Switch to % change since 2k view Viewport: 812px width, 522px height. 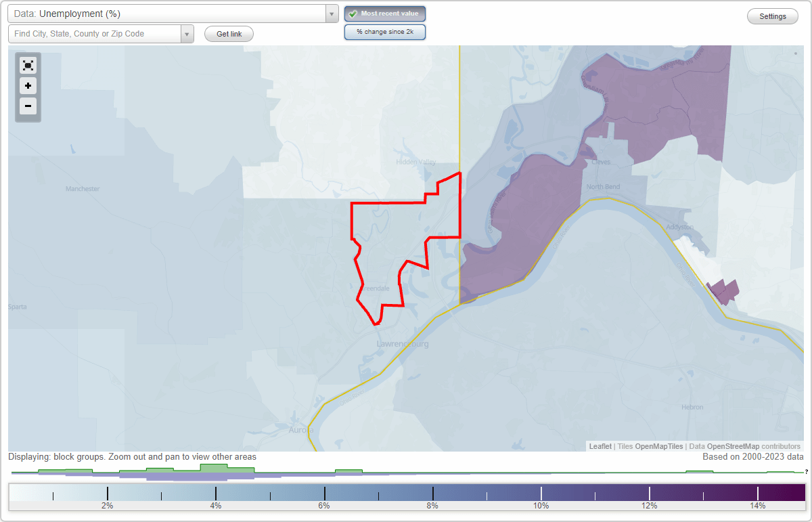tap(384, 31)
